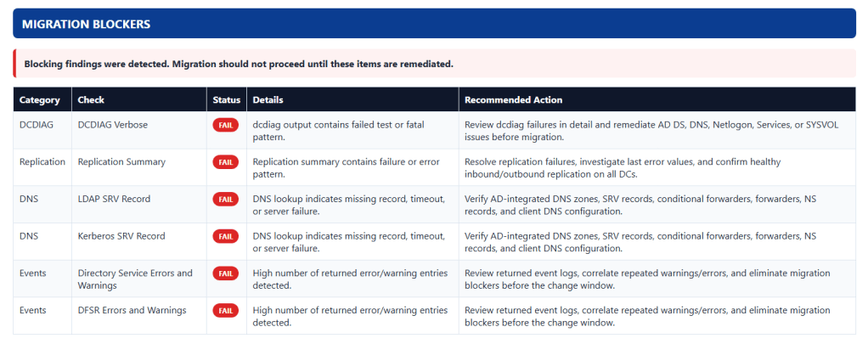868x344 pixels.
Task: Click the FAIL badge in the DFSR row
Action: coord(226,311)
